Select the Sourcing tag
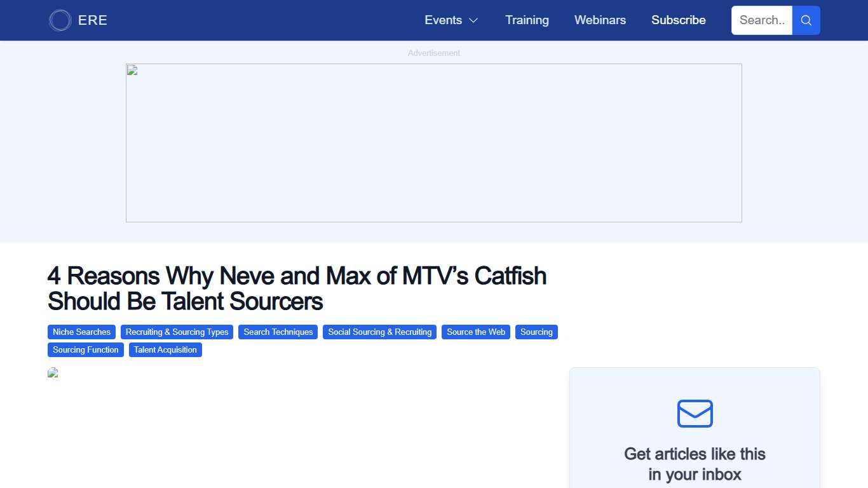This screenshot has height=488, width=868. 536,332
